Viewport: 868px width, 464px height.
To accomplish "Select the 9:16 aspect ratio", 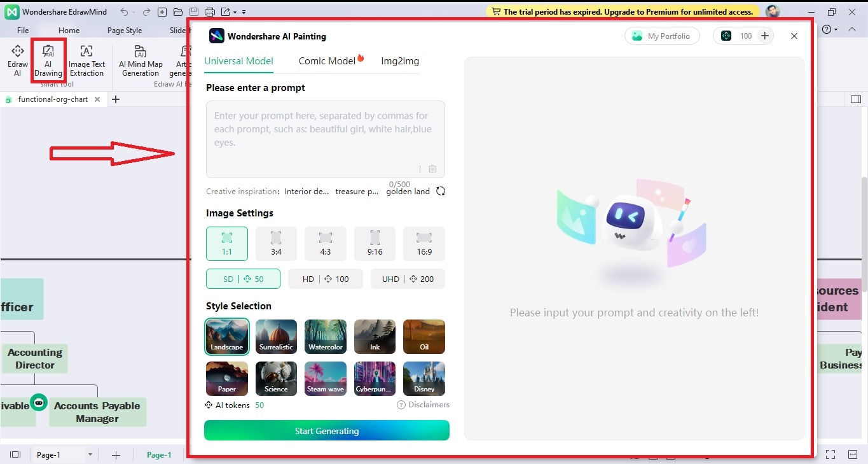I will click(375, 244).
